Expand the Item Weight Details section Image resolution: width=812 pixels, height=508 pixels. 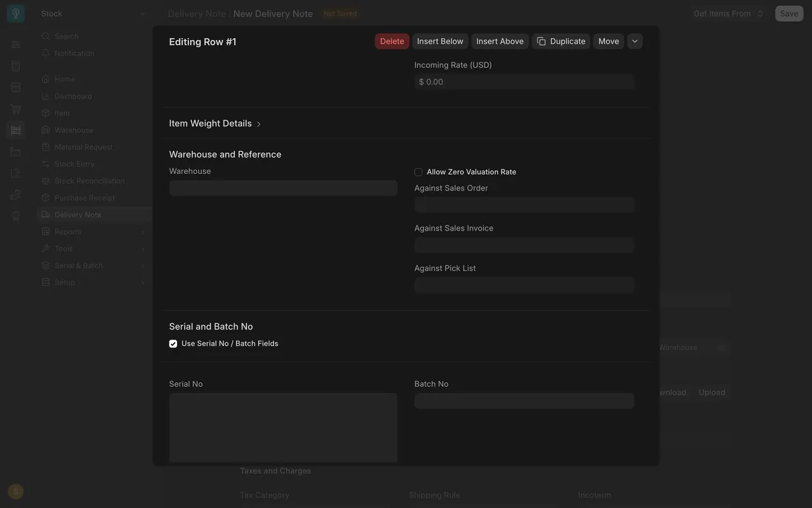215,123
